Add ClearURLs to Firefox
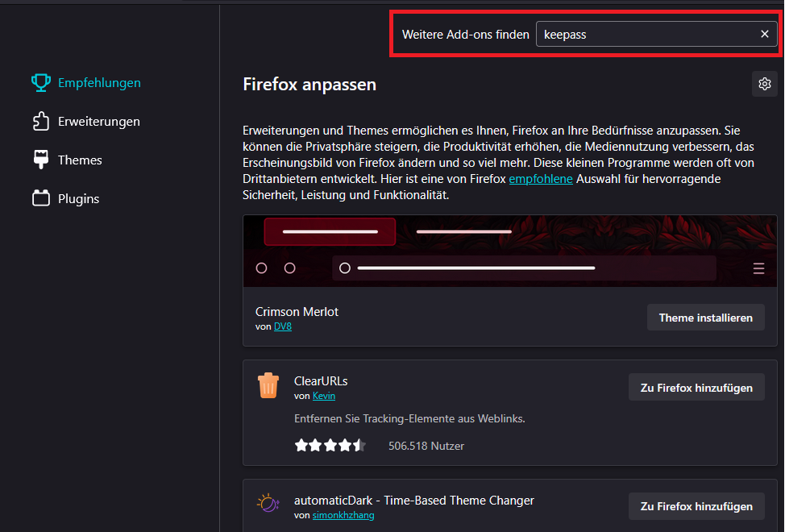Image resolution: width=785 pixels, height=532 pixels. tap(696, 388)
